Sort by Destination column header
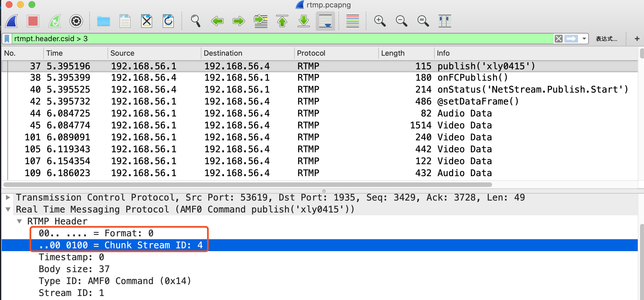 248,53
